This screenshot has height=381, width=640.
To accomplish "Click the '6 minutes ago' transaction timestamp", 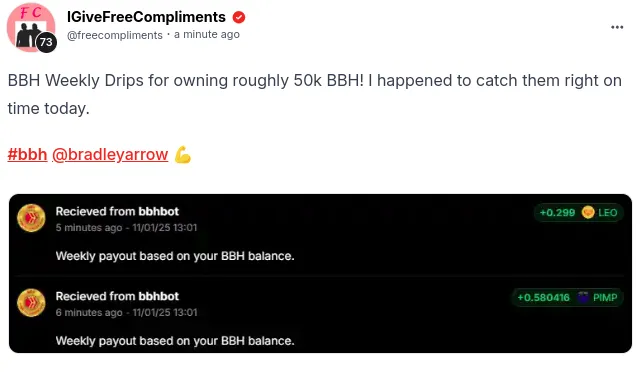I will pos(89,312).
